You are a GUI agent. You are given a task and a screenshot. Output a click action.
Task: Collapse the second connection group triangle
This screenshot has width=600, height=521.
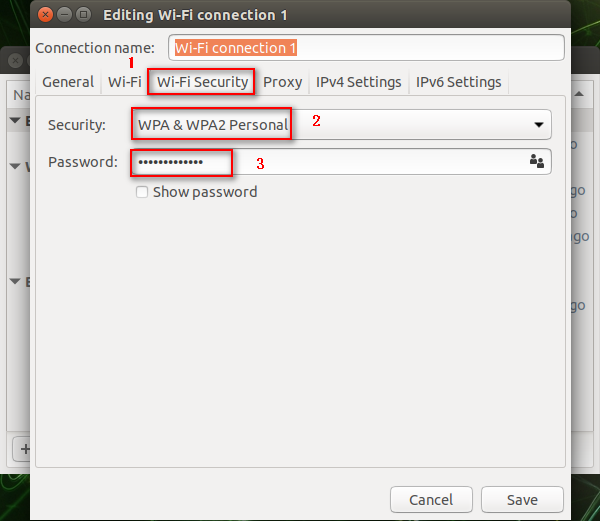15,166
